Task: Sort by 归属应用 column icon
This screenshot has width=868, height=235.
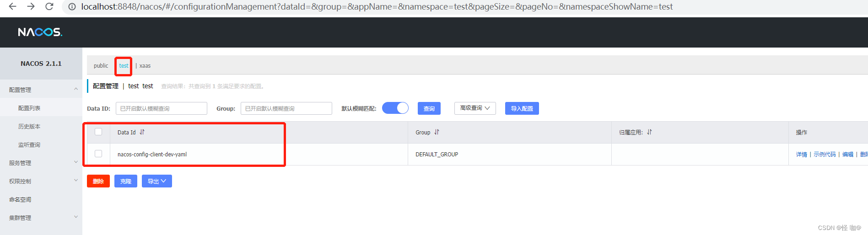Action: [x=649, y=132]
